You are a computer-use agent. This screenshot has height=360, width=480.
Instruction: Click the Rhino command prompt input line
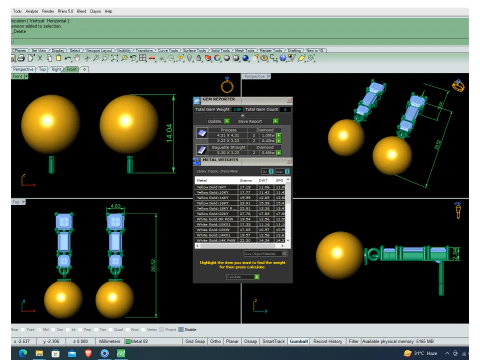(x=240, y=42)
